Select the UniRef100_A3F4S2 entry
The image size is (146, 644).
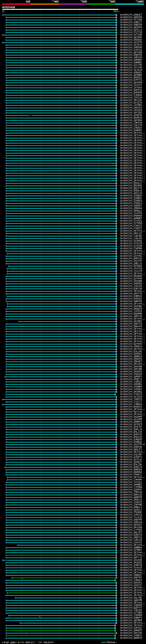pyautogui.click(x=131, y=628)
